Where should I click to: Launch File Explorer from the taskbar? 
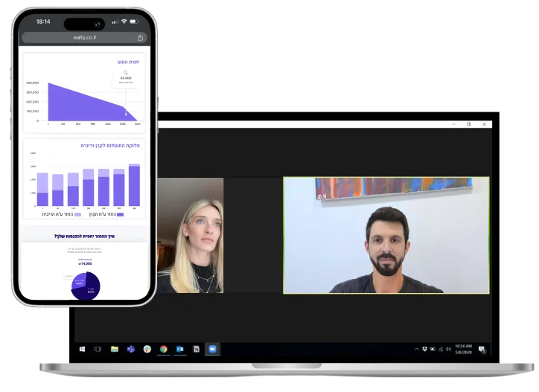pyautogui.click(x=115, y=349)
